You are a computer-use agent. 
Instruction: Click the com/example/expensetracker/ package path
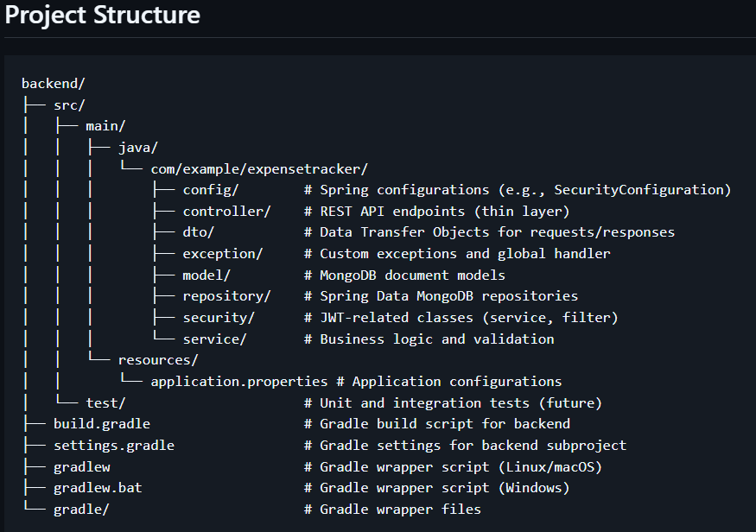click(259, 169)
